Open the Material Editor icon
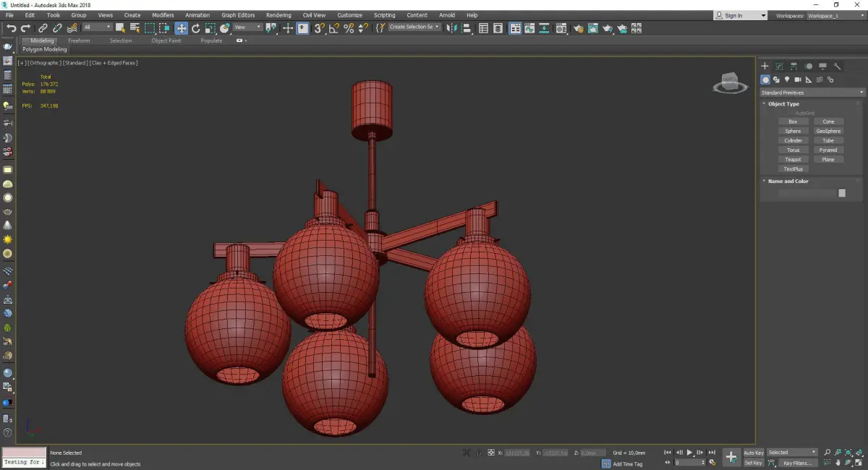Screen dimensions: 868x470 561,28
